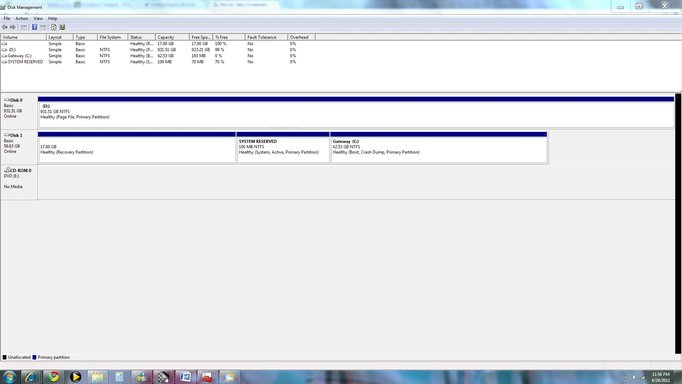Click the Forward arrow toolbar icon
The image size is (682, 384).
(13, 27)
